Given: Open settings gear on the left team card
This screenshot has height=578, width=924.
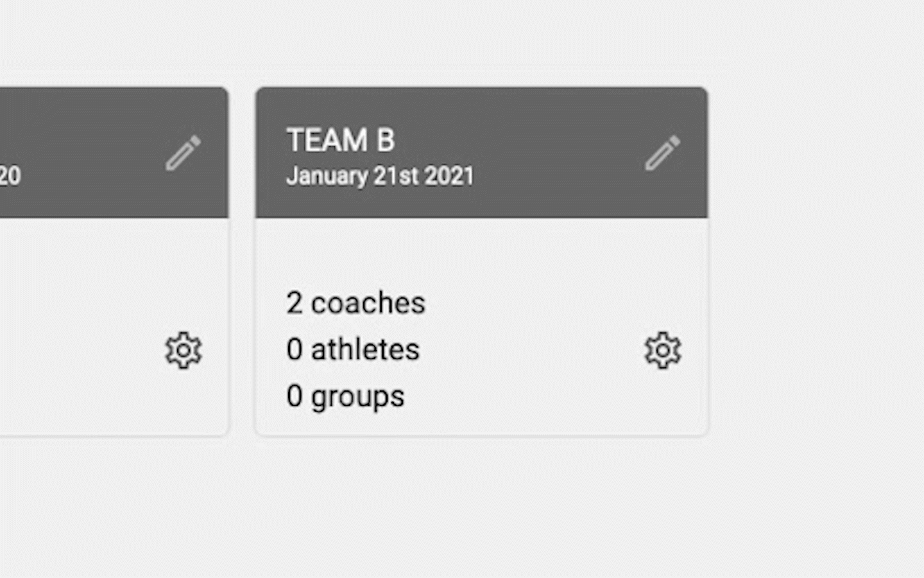Looking at the screenshot, I should pos(183,350).
